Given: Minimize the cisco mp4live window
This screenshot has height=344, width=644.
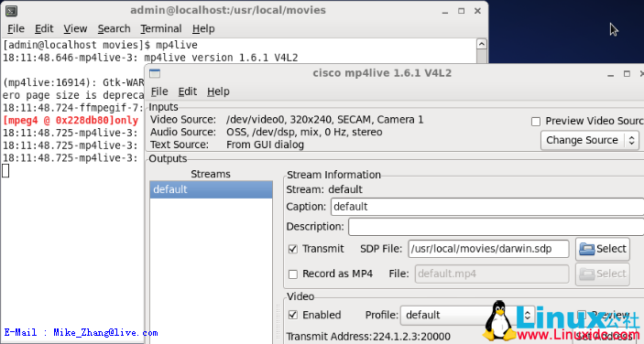Looking at the screenshot, I should 611,74.
